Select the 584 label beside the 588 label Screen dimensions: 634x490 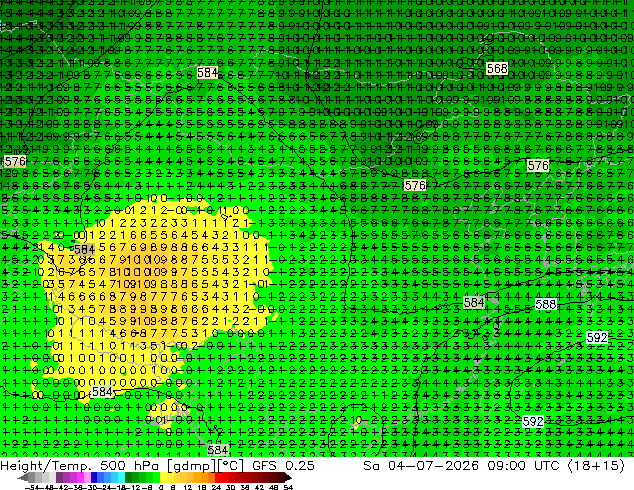tap(474, 302)
